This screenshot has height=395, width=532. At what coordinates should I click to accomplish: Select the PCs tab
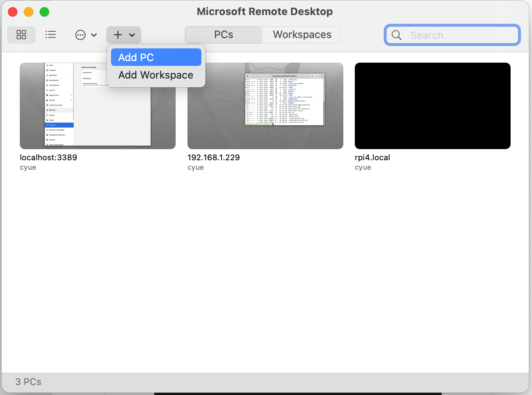224,35
